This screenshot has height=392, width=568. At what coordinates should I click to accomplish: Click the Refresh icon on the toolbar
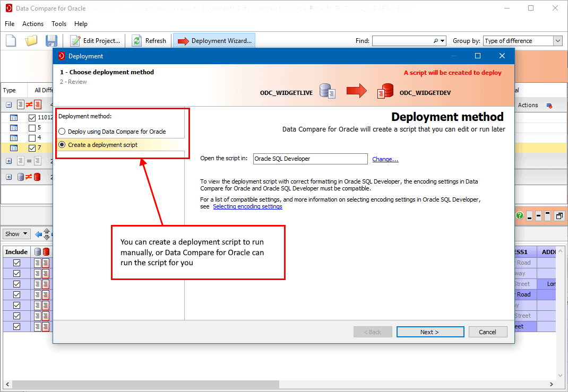pos(138,40)
